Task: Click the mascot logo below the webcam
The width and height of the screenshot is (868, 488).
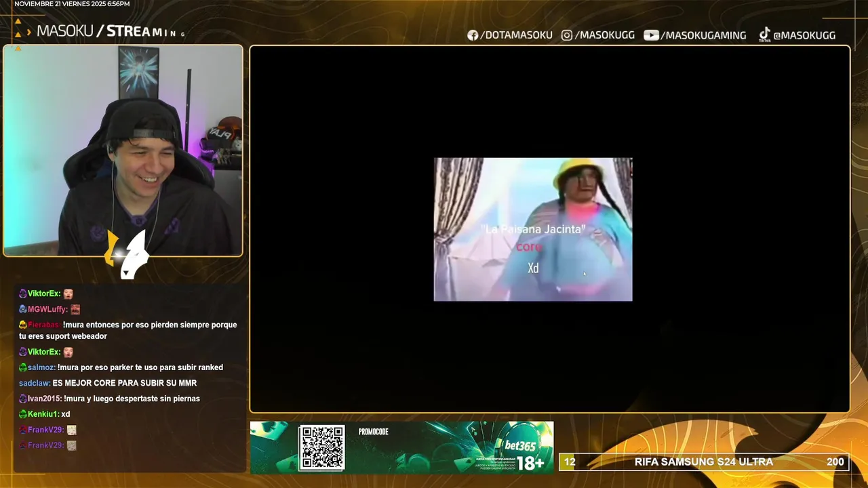Action: click(x=127, y=254)
